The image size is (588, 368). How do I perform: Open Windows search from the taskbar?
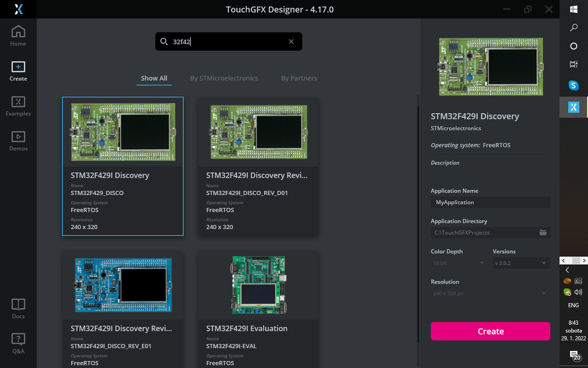tap(573, 27)
